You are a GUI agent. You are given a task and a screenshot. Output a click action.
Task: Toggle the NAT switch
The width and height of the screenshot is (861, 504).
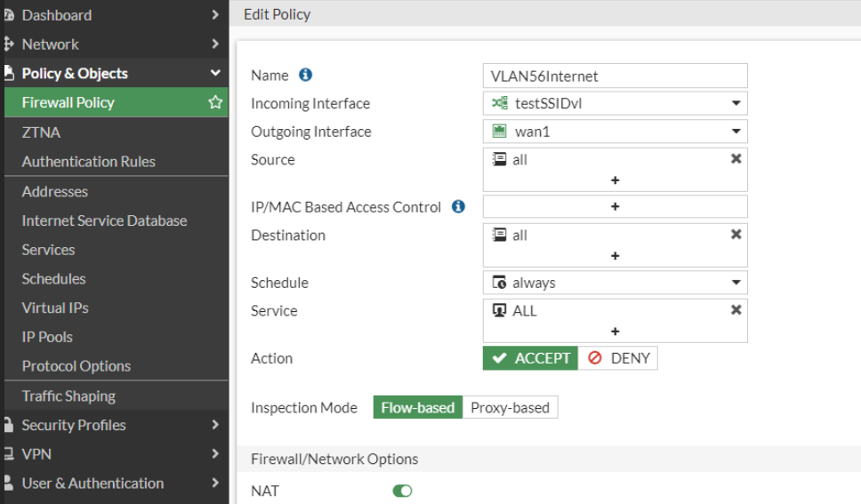402,491
